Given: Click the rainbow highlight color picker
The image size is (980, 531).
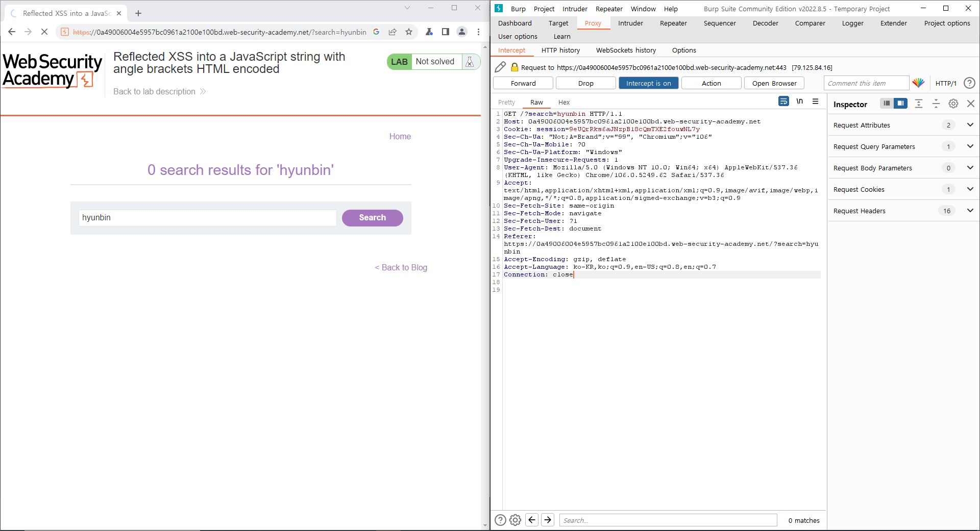Looking at the screenshot, I should (918, 83).
